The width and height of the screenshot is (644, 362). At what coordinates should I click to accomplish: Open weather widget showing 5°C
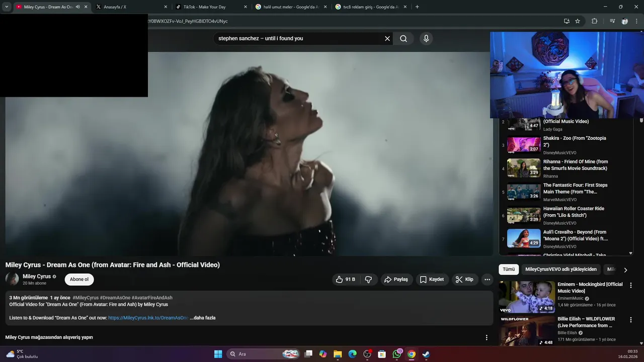[x=22, y=354]
